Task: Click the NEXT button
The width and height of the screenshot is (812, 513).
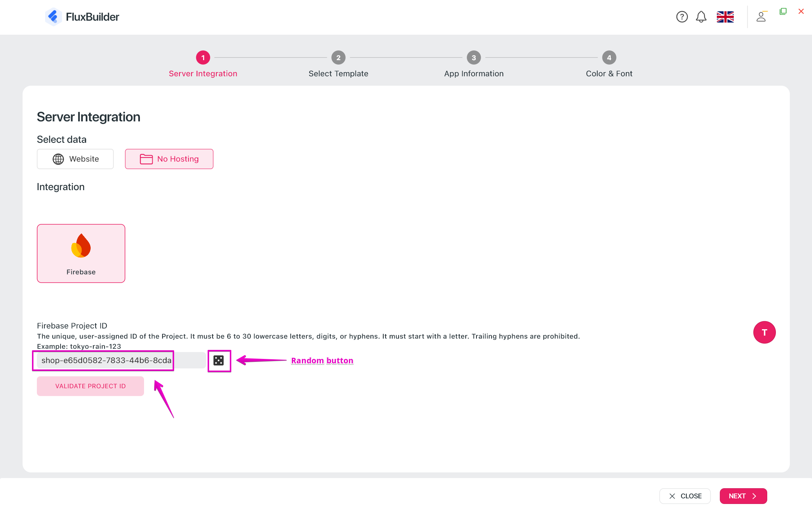Action: coord(743,496)
